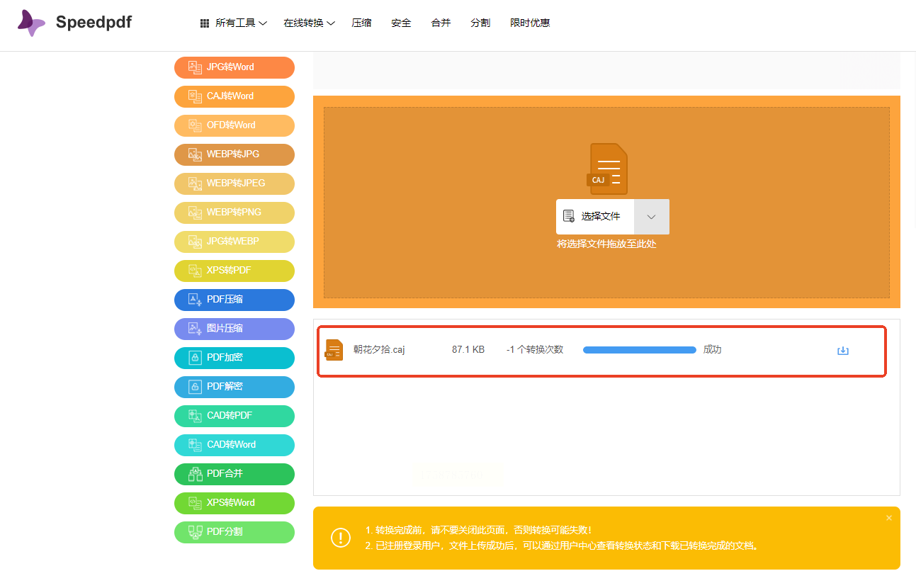Click the download icon for 朝花夕拾.caj
Viewport: 916px width, 588px height.
(x=842, y=351)
